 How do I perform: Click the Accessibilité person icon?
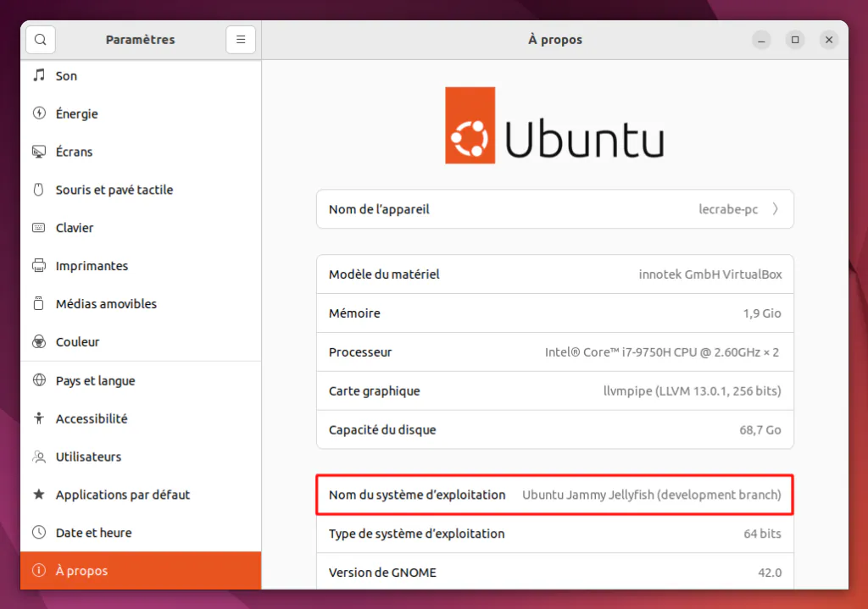[39, 418]
